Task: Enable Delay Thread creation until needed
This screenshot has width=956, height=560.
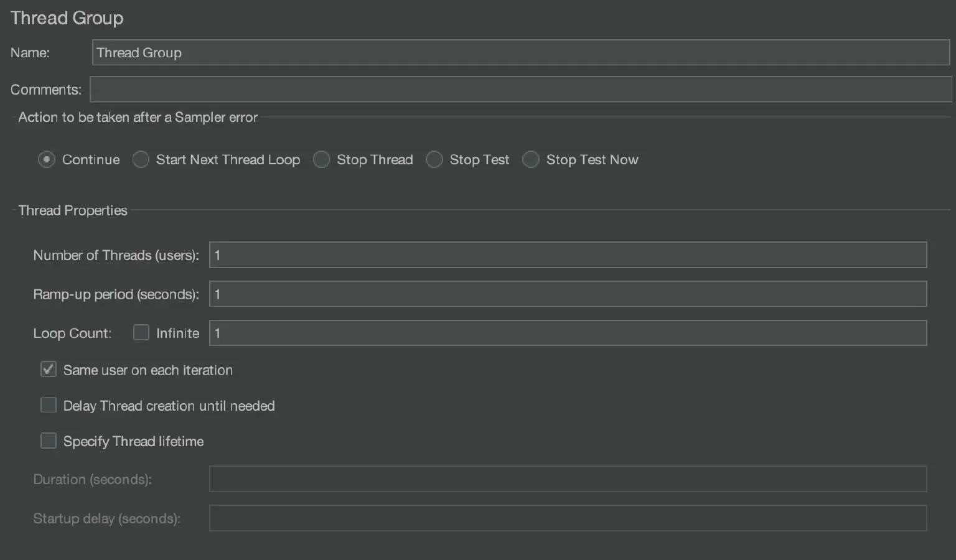Action: [48, 404]
